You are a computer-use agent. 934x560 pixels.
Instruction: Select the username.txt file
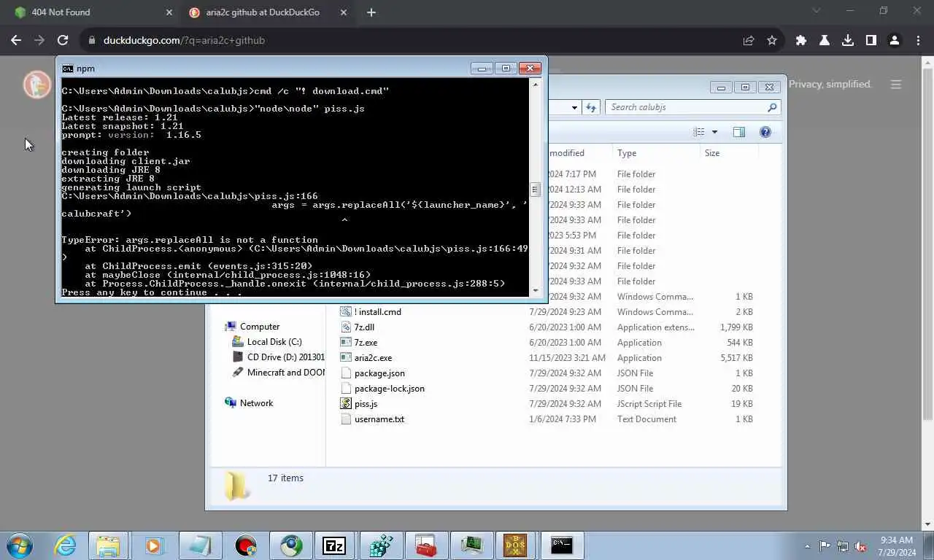(379, 419)
